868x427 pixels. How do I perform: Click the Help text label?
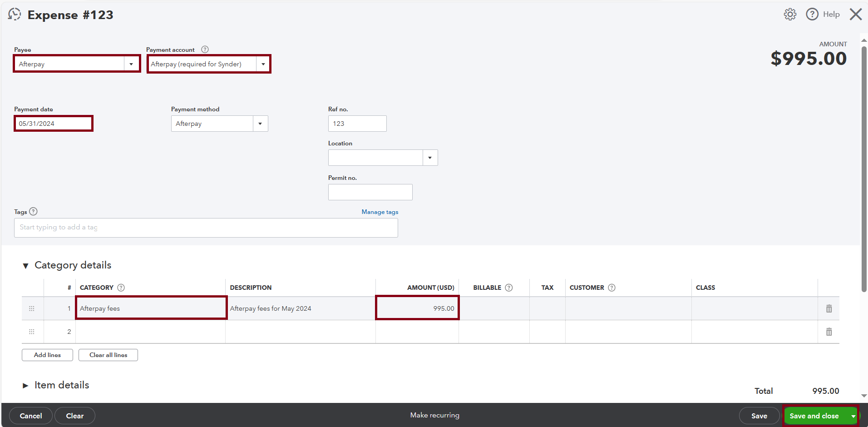(x=831, y=15)
